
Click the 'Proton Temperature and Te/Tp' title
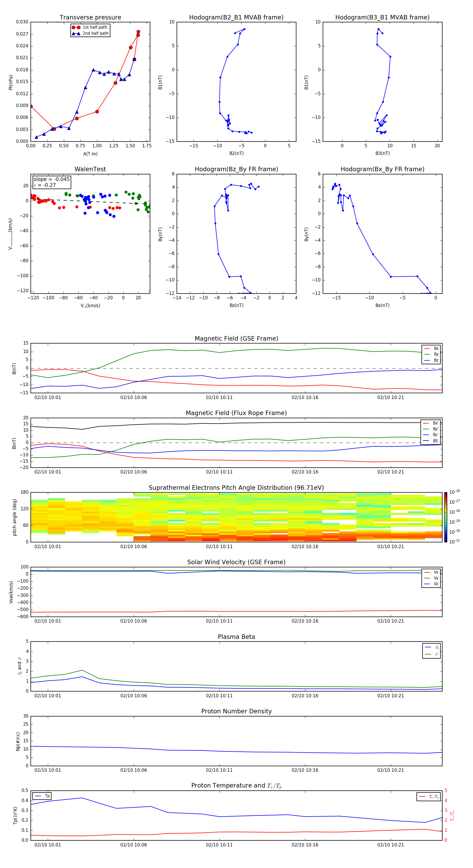point(236,786)
